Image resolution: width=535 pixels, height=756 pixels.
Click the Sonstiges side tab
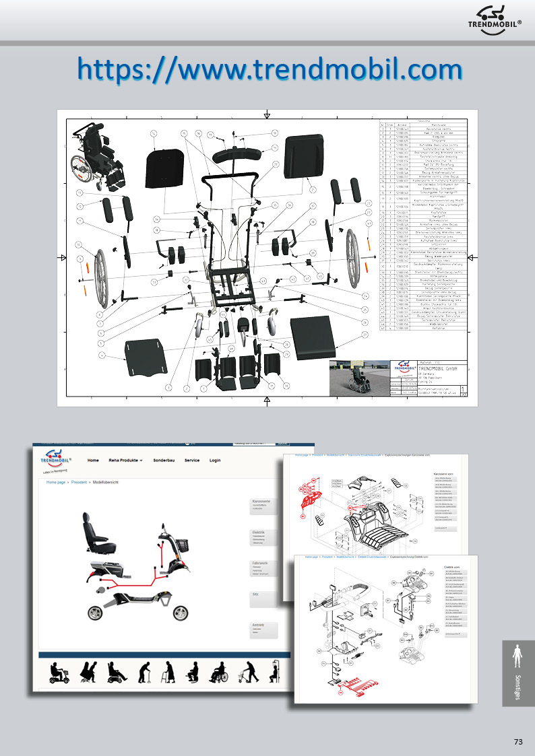(x=518, y=673)
